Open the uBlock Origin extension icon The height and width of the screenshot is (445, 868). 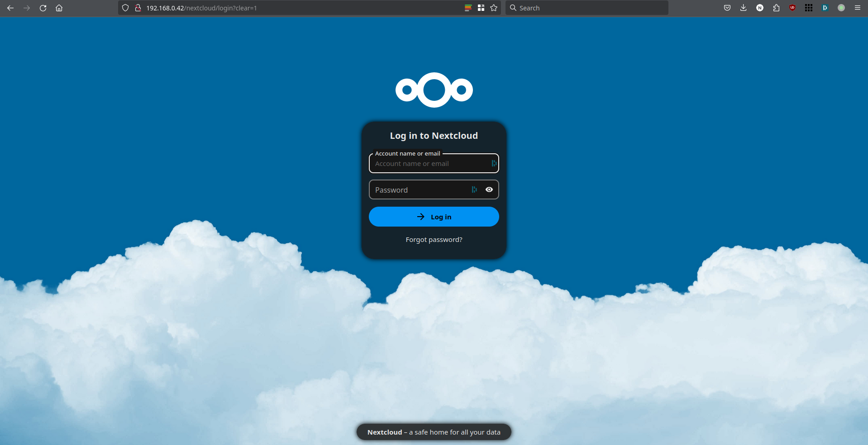point(792,8)
